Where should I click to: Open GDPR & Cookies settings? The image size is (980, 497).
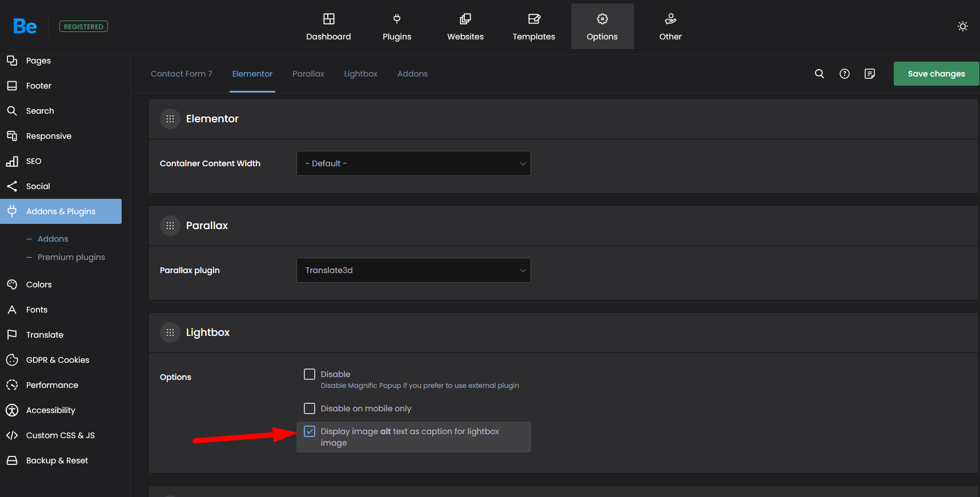pyautogui.click(x=61, y=360)
